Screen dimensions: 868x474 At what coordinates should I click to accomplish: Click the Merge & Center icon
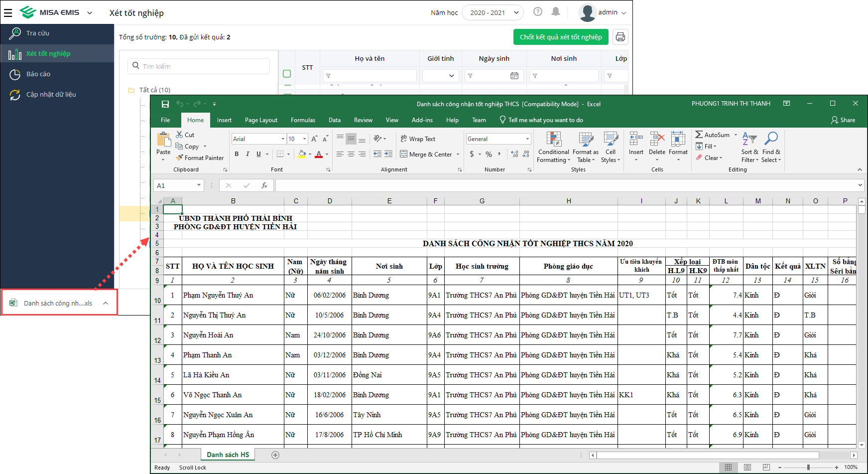pos(404,154)
